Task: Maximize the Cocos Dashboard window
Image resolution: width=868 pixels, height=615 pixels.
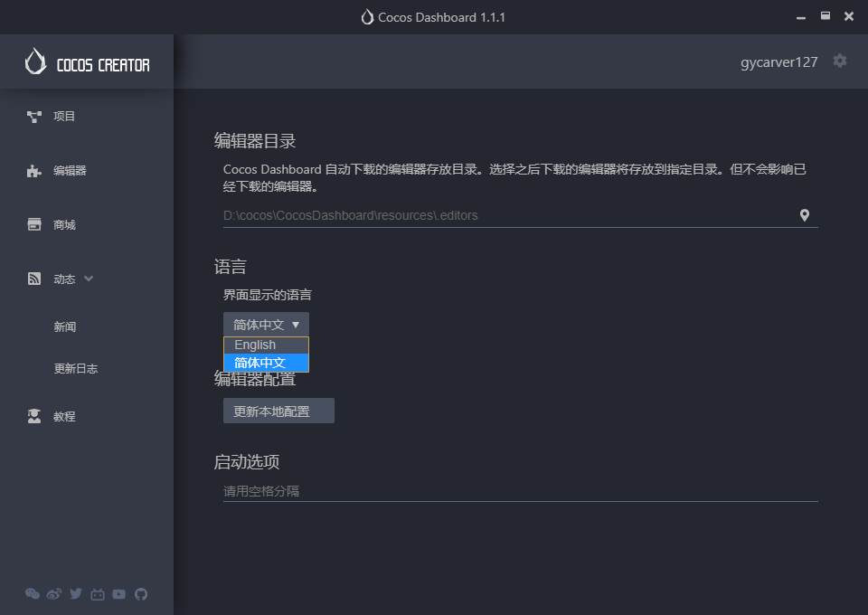Action: click(x=826, y=16)
